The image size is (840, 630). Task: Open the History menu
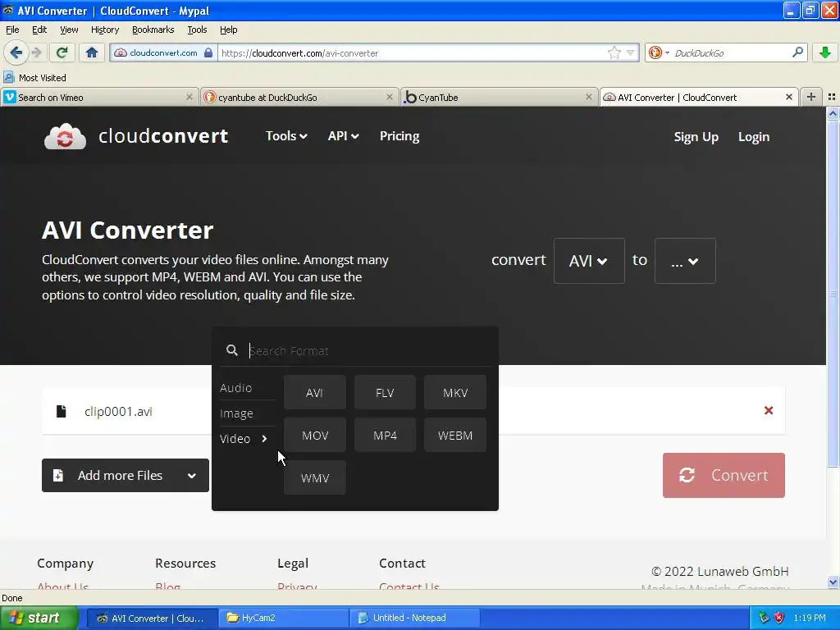click(104, 30)
